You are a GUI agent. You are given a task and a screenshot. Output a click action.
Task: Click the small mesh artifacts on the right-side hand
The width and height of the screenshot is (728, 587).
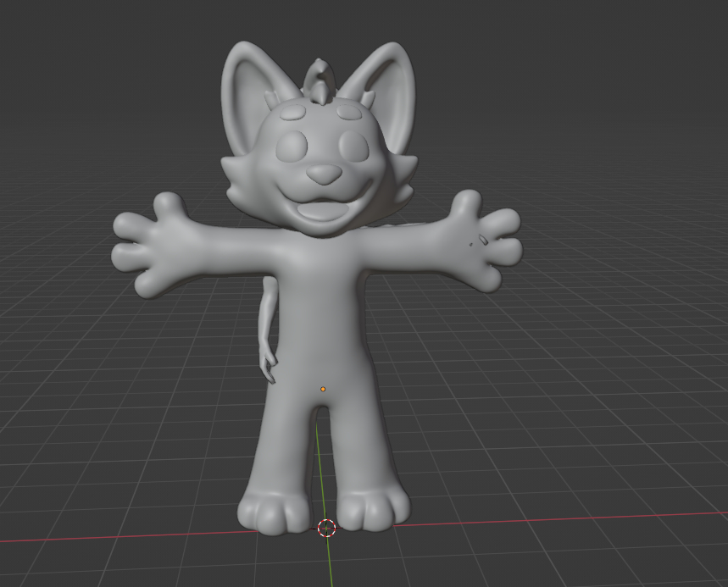click(x=479, y=241)
